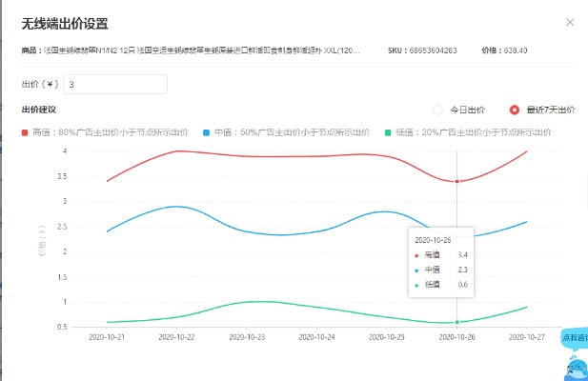This screenshot has width=588, height=381.
Task: Click the 价格 638.40 text
Action: pos(518,50)
